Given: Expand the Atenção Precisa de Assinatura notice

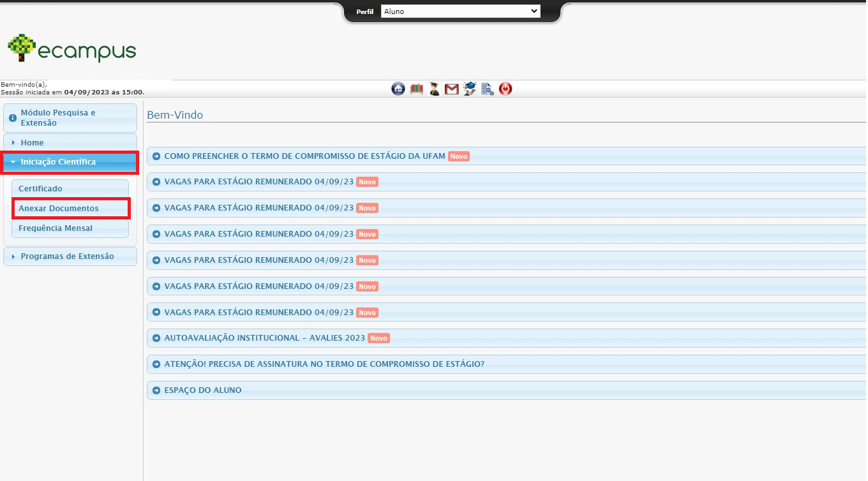Looking at the screenshot, I should pyautogui.click(x=324, y=364).
